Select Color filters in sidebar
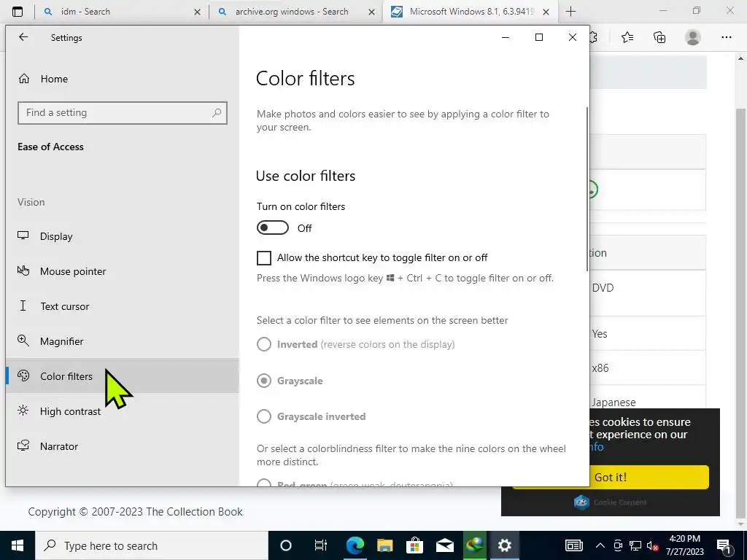Image resolution: width=747 pixels, height=560 pixels. [123, 376]
